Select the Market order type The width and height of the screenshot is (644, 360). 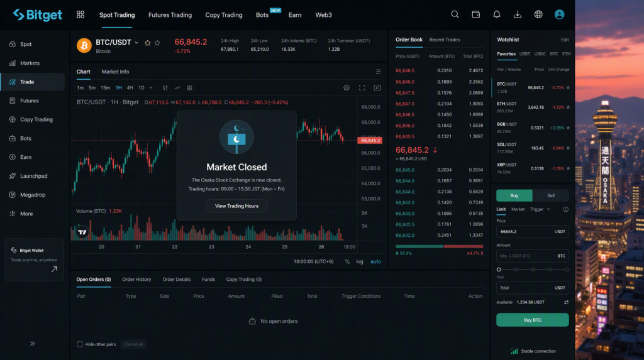point(518,209)
